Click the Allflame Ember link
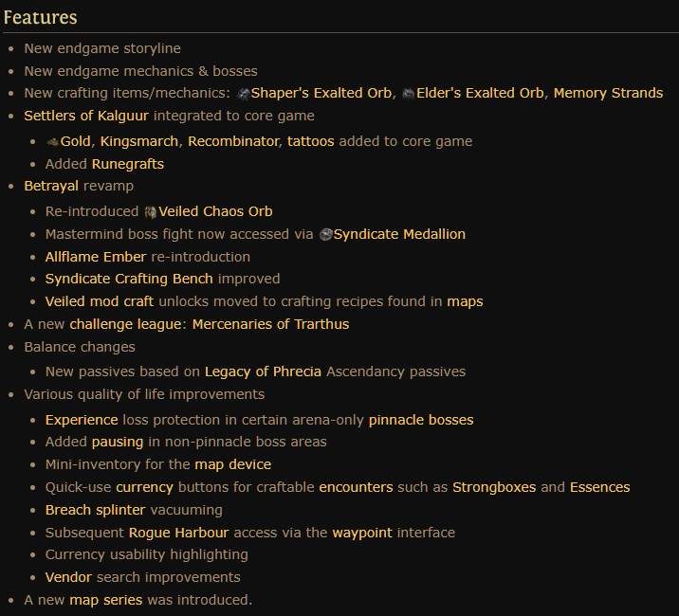 pos(95,257)
